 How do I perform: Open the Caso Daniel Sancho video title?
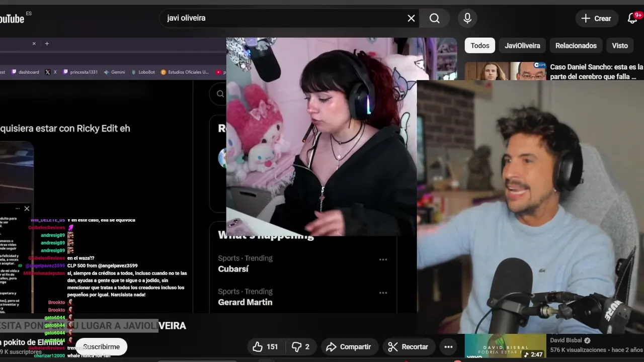597,71
